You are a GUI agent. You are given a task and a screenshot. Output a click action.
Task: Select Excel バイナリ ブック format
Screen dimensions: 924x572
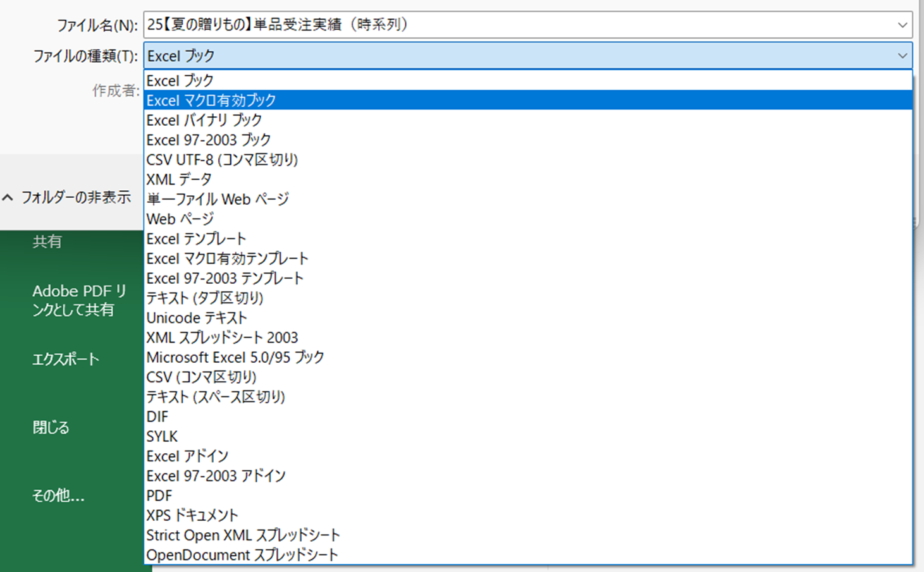pos(528,120)
